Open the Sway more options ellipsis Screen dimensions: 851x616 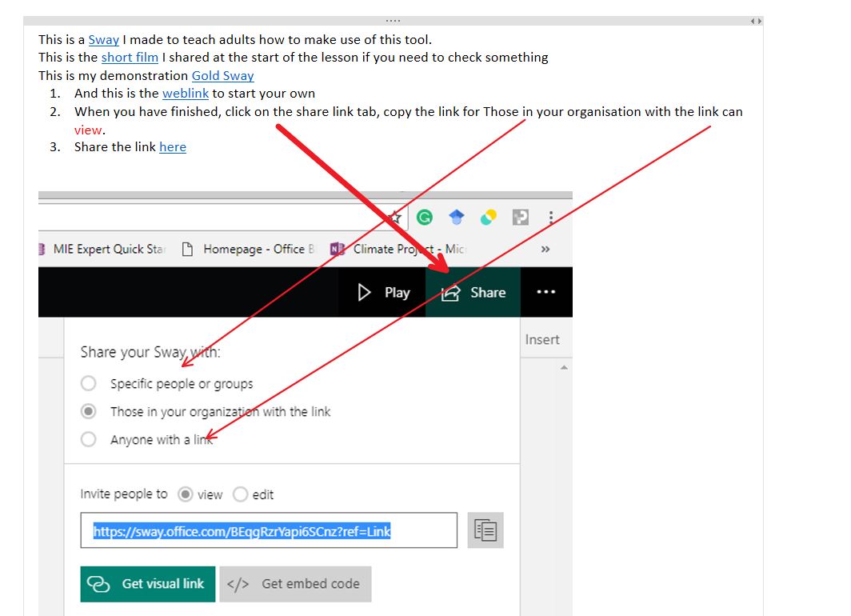tap(546, 292)
